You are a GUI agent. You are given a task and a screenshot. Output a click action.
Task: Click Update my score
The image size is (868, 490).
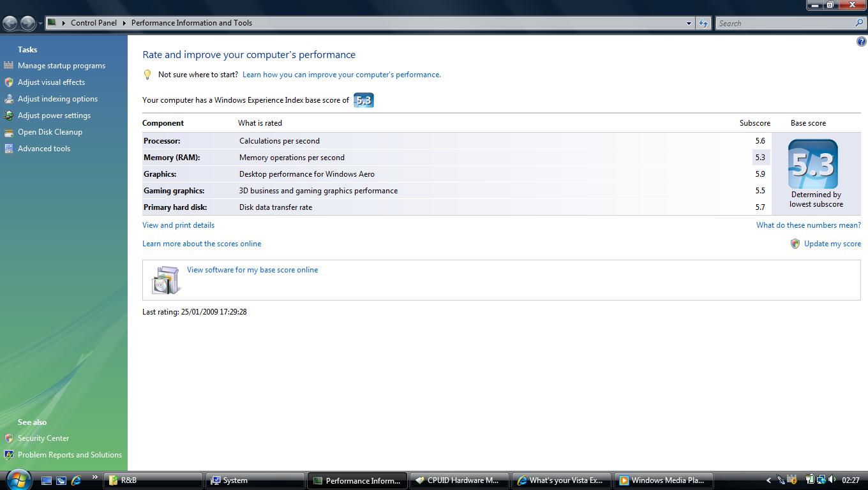tap(832, 244)
